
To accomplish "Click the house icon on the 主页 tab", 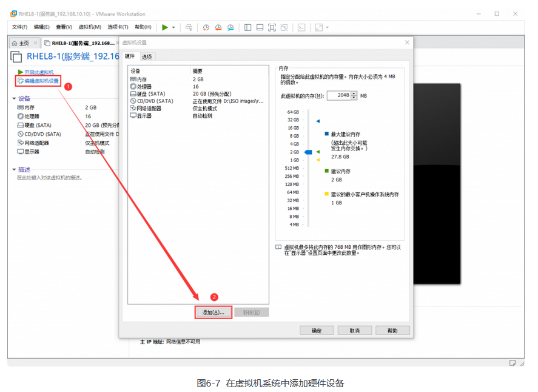I will [x=15, y=43].
